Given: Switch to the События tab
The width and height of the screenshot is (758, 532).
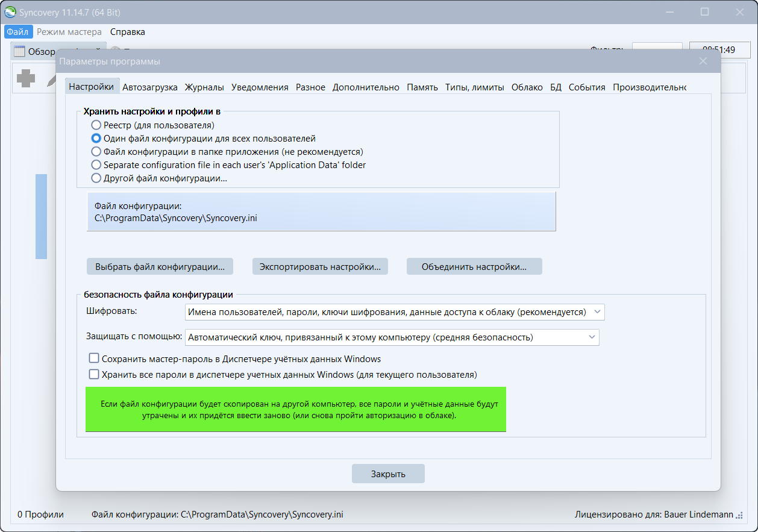Looking at the screenshot, I should 587,87.
